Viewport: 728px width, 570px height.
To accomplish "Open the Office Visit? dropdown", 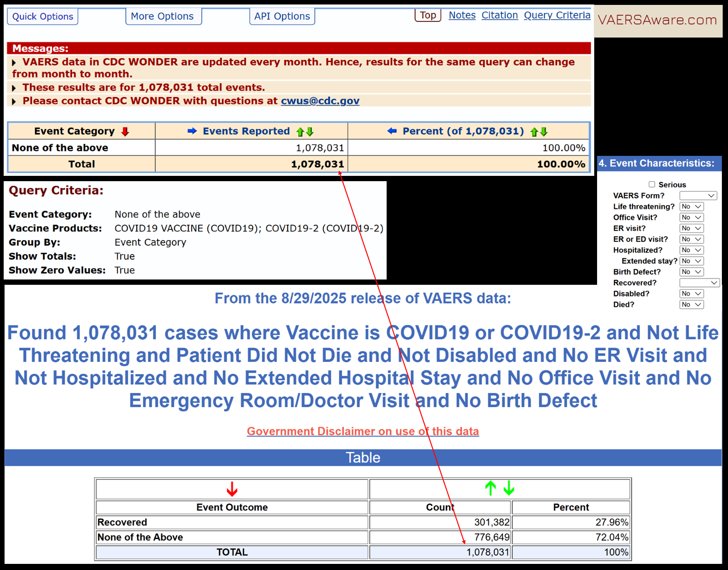I will [692, 217].
